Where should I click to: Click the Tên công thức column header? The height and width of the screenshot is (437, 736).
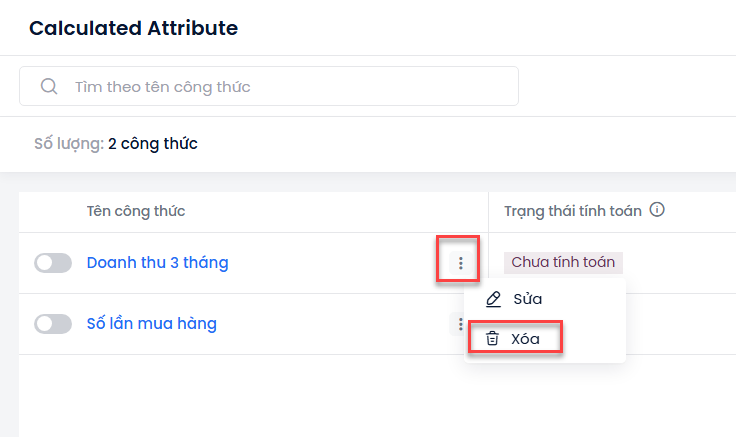[136, 211]
